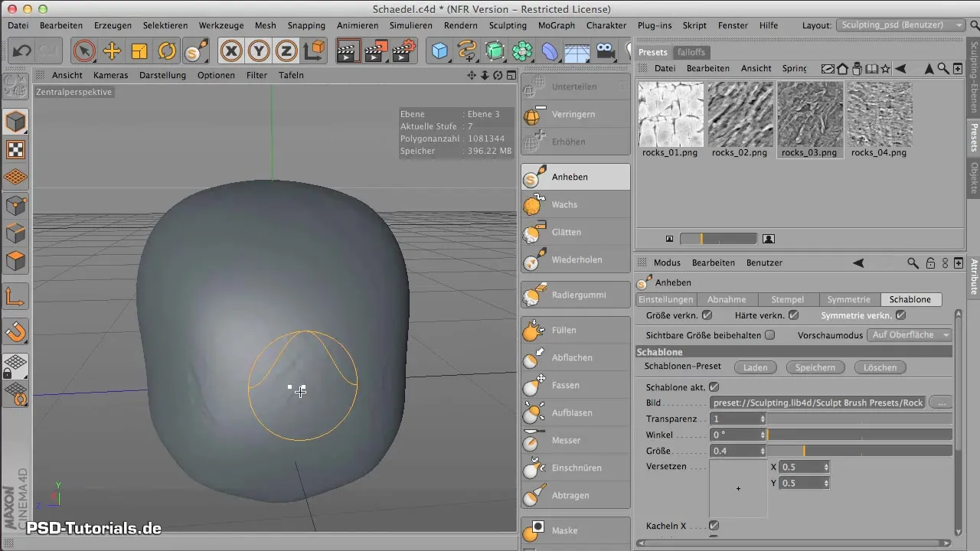Select rocks_03.png preset thumbnail
This screenshot has height=551, width=980.
(x=810, y=119)
